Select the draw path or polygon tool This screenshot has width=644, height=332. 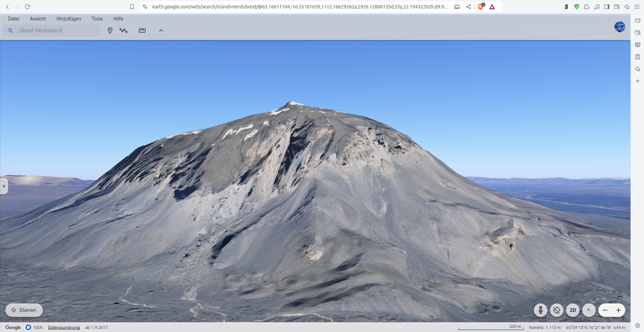(x=124, y=31)
